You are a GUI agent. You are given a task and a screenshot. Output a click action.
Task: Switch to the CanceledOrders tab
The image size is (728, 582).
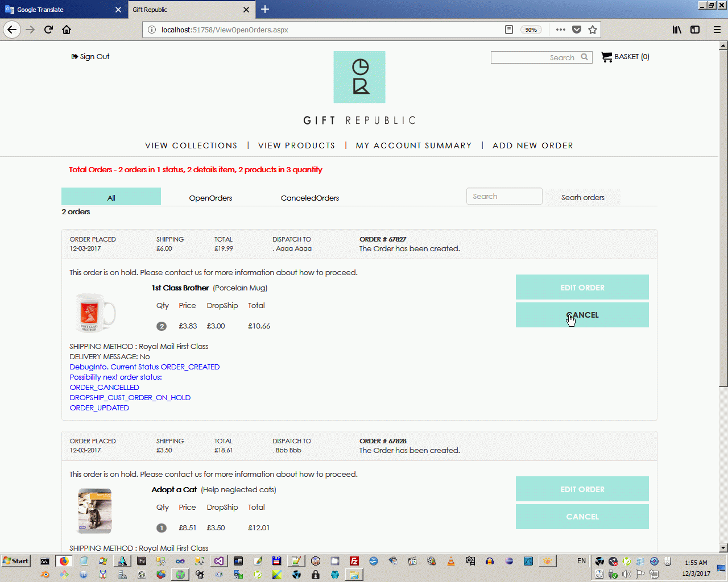pos(310,198)
